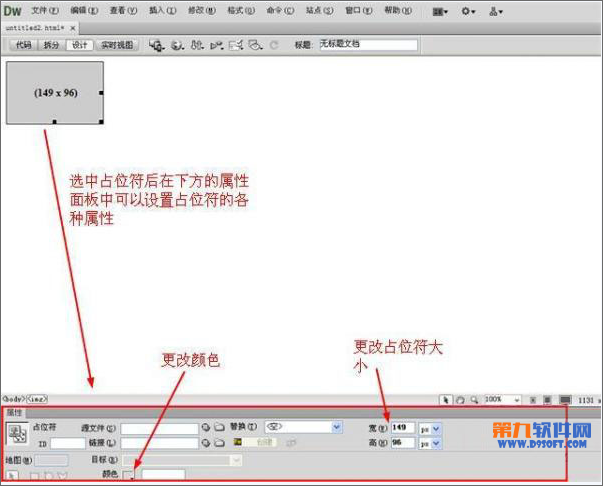
Task: Toggle the 设计 (Design) view button
Action: (x=80, y=45)
